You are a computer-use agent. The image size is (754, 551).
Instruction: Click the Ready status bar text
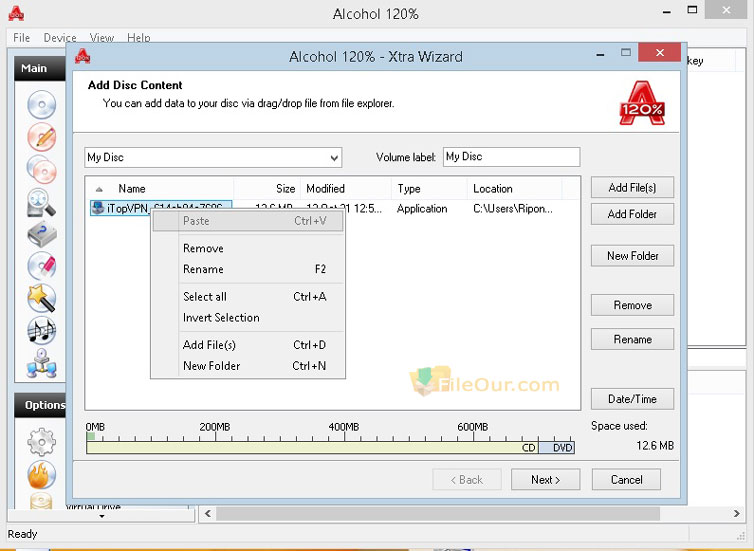22,534
